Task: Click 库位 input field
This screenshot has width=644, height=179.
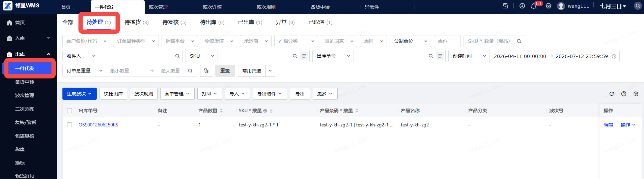Action: 447,41
